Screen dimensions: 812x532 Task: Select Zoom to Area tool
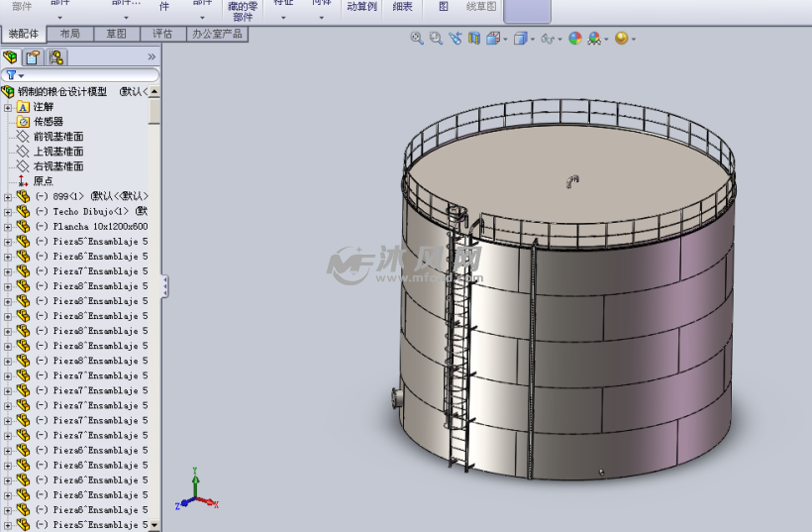pyautogui.click(x=436, y=39)
